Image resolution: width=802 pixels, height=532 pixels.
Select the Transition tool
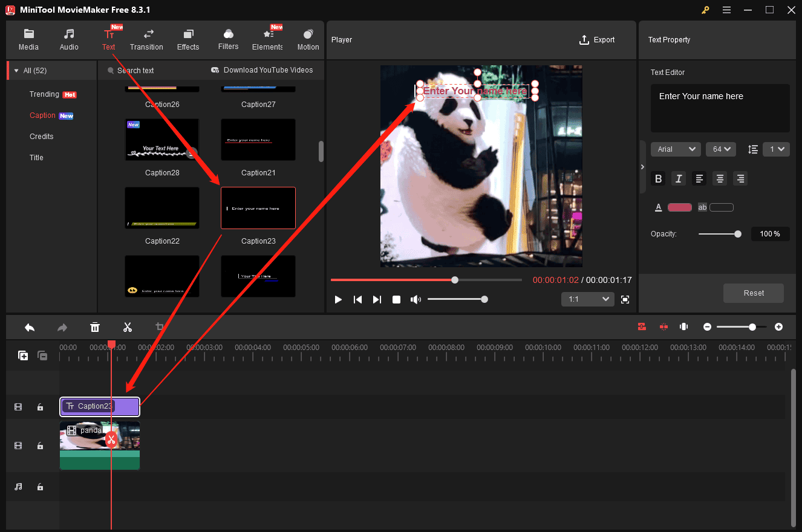146,39
